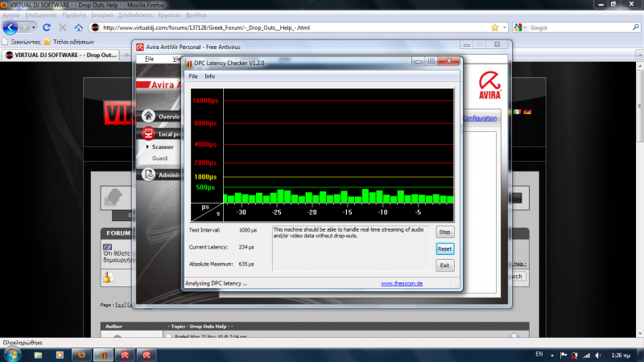Image resolution: width=644 pixels, height=362 pixels.
Task: Click the system clock showing 1:26
Action: coord(621,355)
